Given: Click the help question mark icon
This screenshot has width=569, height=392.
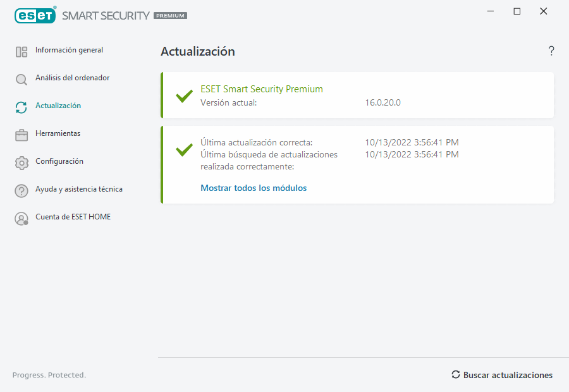Looking at the screenshot, I should (x=551, y=51).
